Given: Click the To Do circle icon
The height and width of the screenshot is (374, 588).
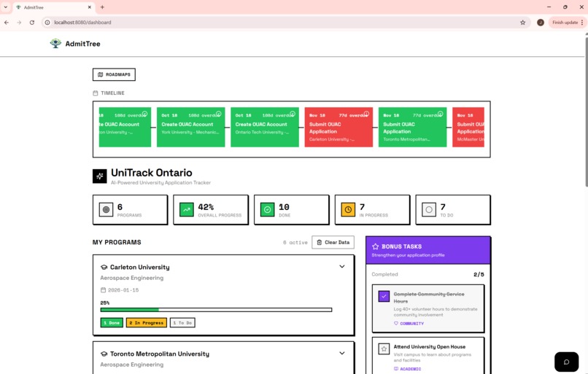Looking at the screenshot, I should point(429,210).
